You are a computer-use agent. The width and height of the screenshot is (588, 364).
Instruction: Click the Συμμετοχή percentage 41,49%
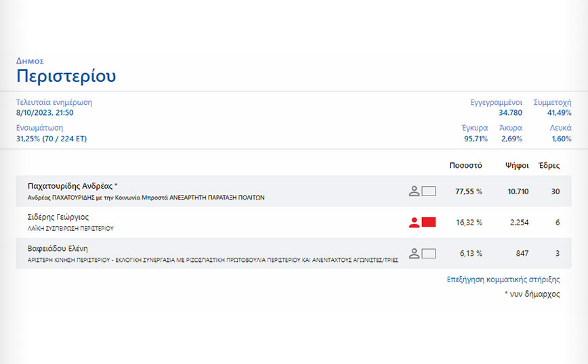point(559,113)
